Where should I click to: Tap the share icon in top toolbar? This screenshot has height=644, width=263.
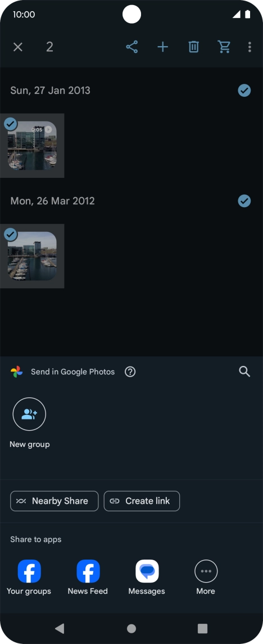(x=131, y=47)
